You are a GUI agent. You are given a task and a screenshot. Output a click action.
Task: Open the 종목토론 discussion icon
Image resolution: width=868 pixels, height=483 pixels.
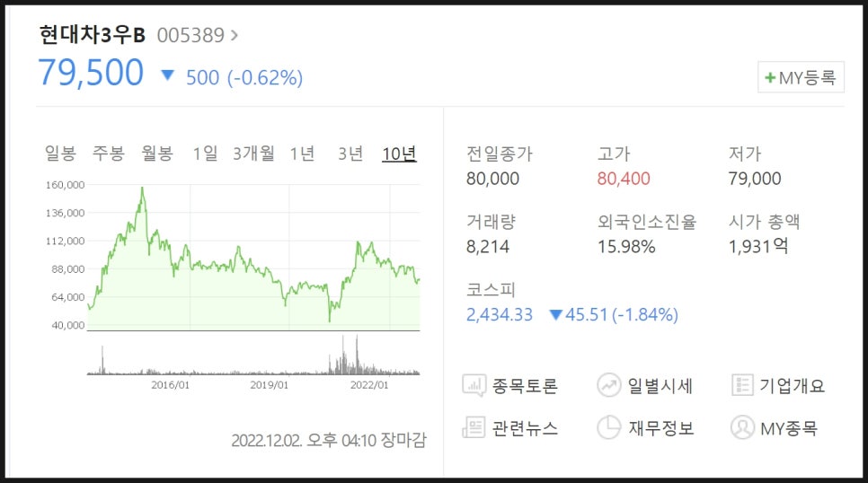tap(474, 386)
